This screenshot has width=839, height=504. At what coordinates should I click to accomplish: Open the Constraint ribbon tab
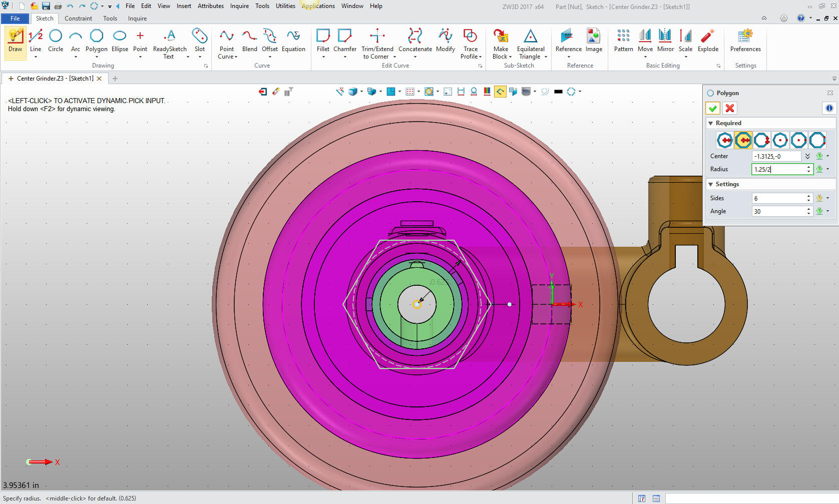(78, 19)
